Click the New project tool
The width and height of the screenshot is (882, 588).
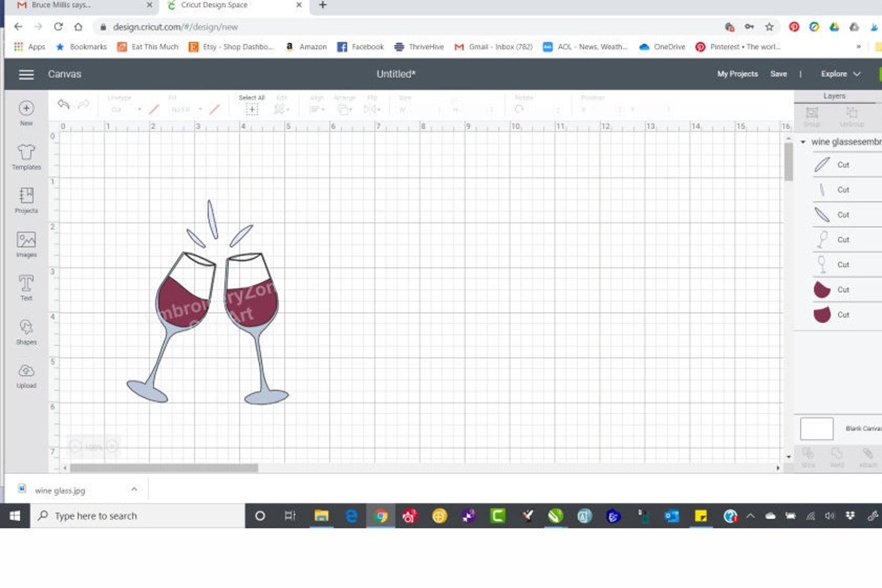point(26,113)
